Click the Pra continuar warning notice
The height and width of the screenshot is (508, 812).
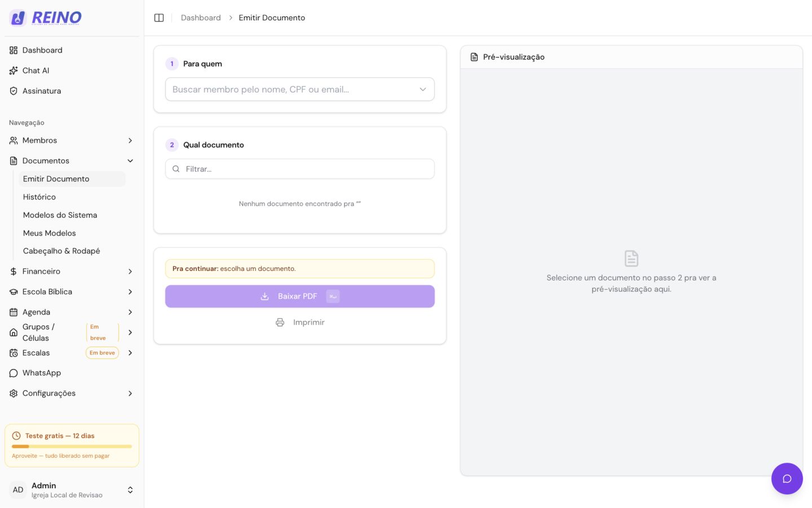coord(300,269)
